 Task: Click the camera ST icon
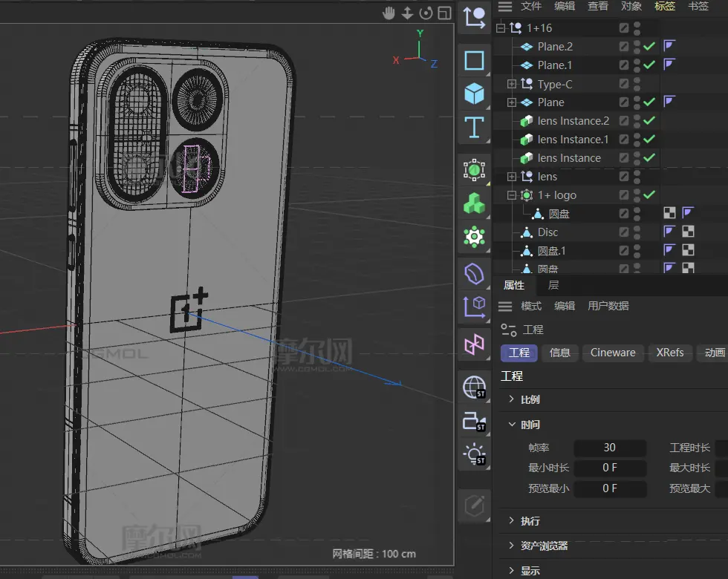tap(474, 422)
